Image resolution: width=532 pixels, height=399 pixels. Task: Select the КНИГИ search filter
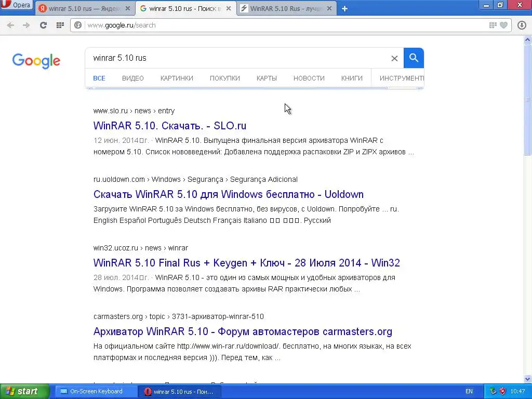click(352, 78)
